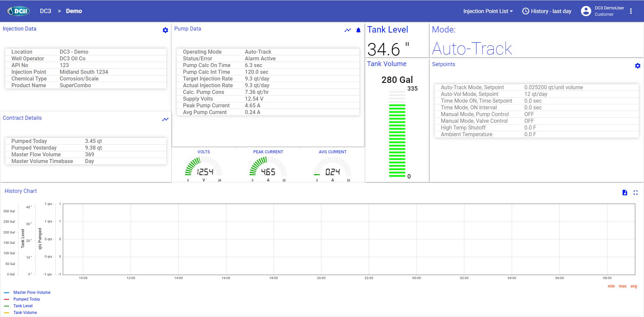Open Pump Data trend chart icon
The height and width of the screenshot is (317, 644).
coord(348,30)
